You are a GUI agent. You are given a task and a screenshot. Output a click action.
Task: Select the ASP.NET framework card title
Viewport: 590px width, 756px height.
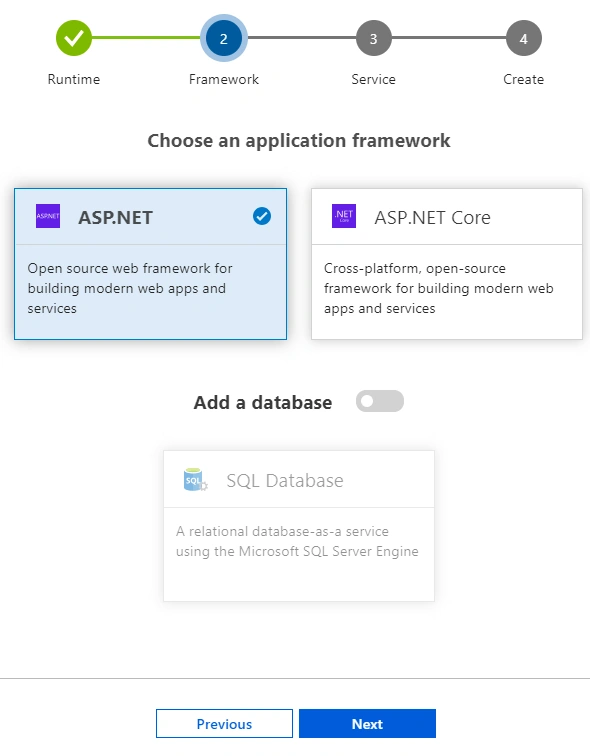(116, 217)
